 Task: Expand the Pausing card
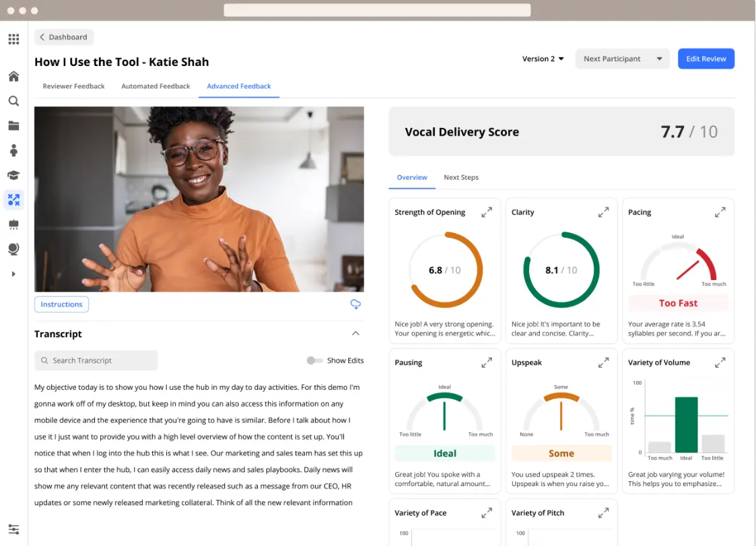pos(487,363)
